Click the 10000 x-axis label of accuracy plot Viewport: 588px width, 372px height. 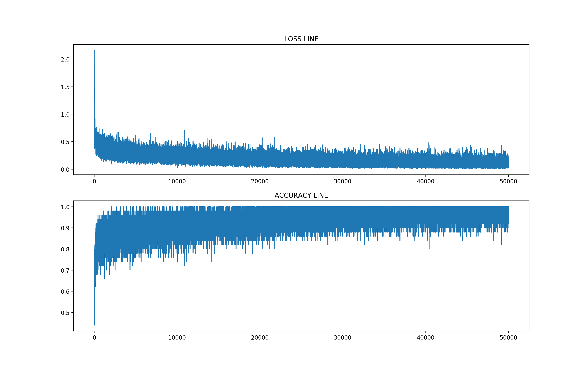[x=177, y=338]
